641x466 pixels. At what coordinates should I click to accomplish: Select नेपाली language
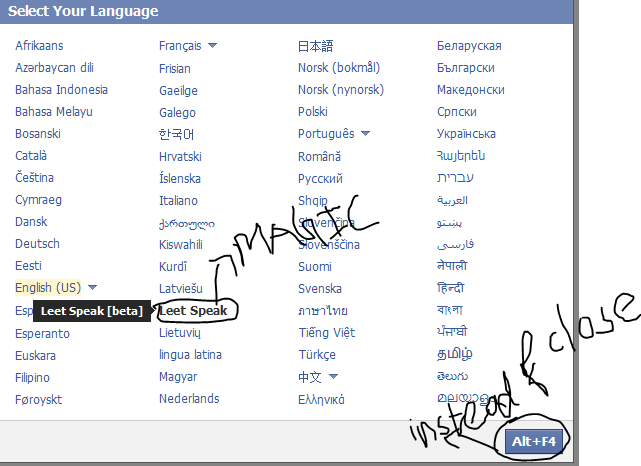(452, 266)
